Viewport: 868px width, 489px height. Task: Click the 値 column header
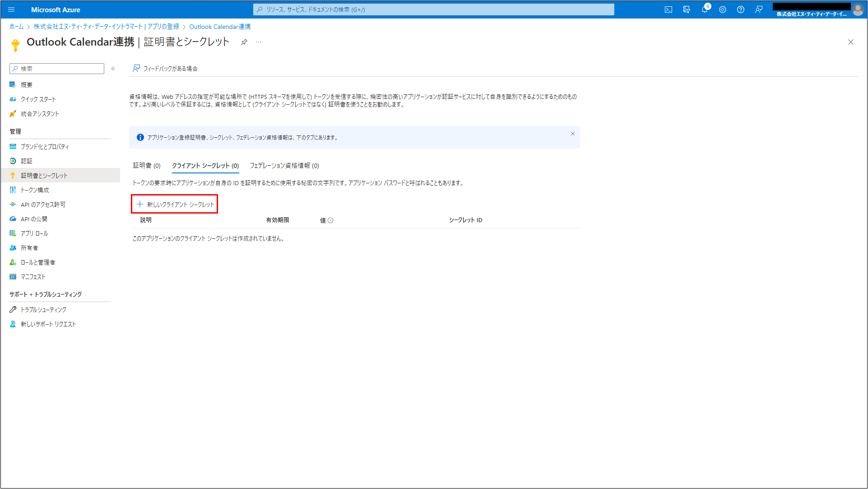323,220
